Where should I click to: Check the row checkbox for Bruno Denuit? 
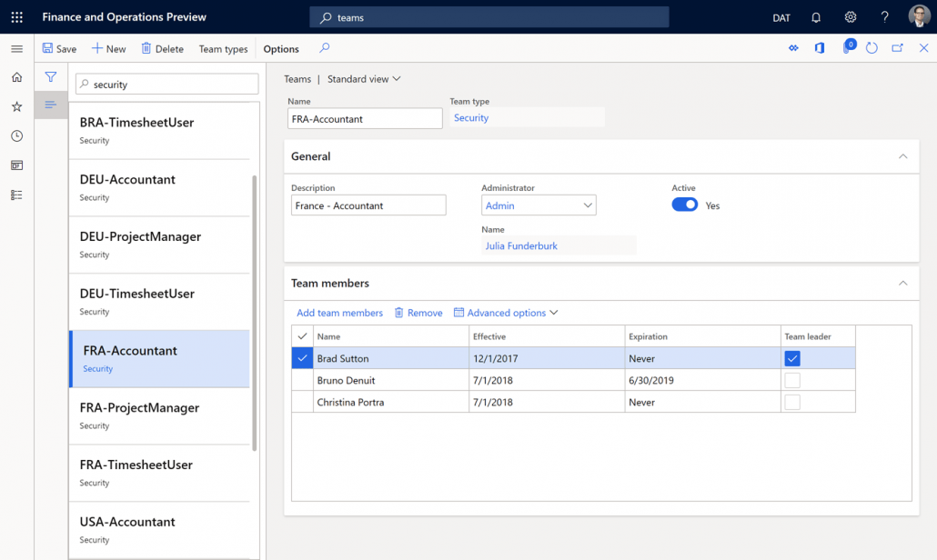tap(301, 380)
